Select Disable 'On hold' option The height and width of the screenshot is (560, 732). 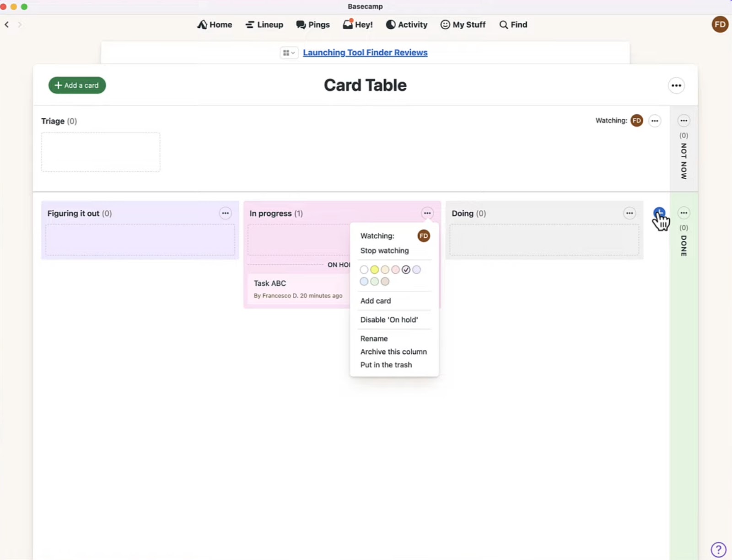389,320
